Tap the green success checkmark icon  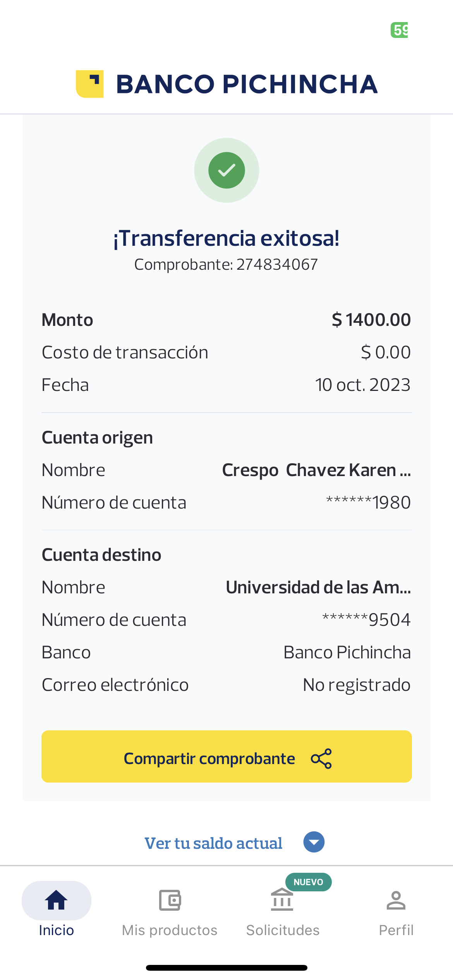coord(226,170)
